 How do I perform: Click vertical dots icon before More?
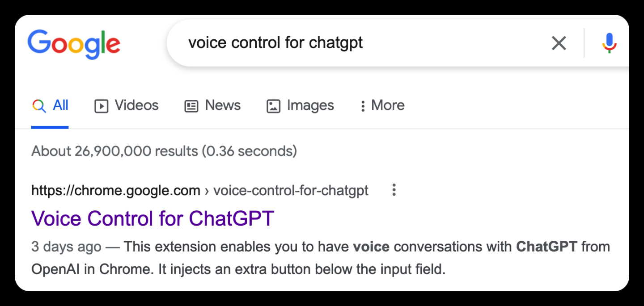click(x=363, y=106)
